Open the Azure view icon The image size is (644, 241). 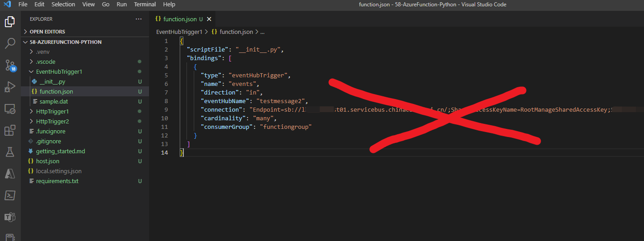click(x=10, y=174)
